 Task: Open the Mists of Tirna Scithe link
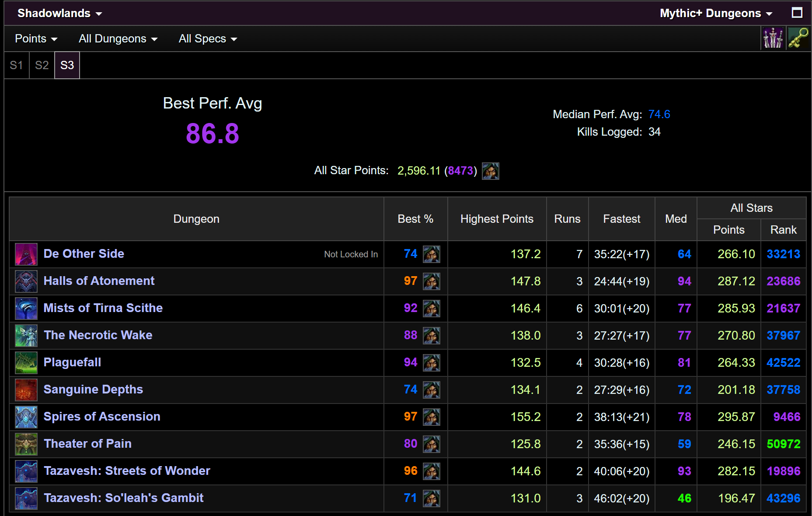tap(103, 308)
